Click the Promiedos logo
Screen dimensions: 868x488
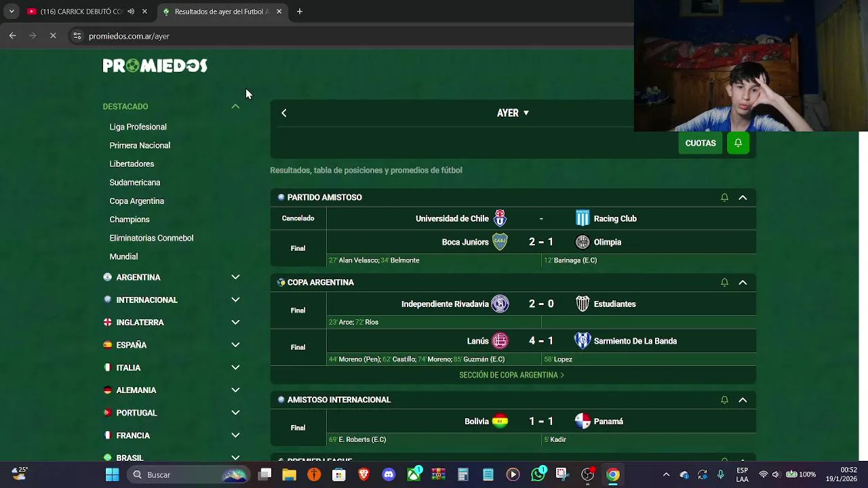point(155,66)
